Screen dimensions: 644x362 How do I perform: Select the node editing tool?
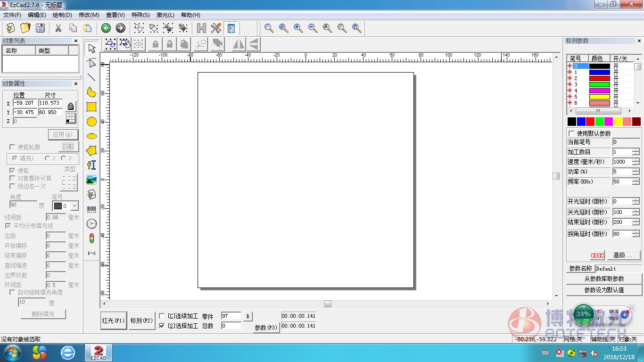pos(91,63)
